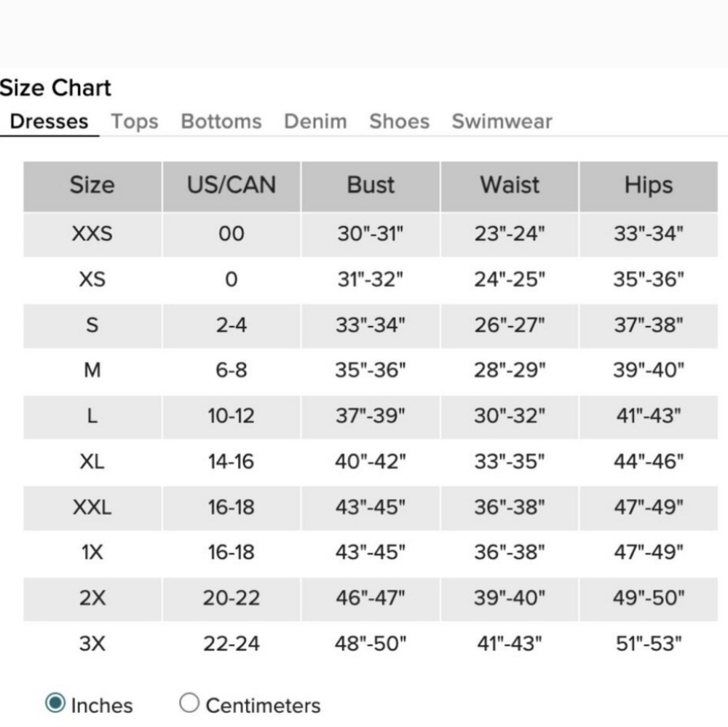
Task: Select the Inches radio button
Action: pos(55,702)
